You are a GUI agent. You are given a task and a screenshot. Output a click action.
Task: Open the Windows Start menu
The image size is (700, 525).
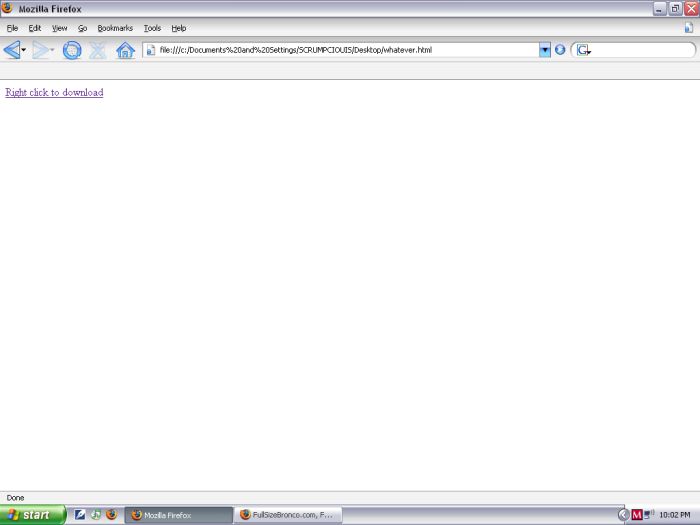point(33,515)
